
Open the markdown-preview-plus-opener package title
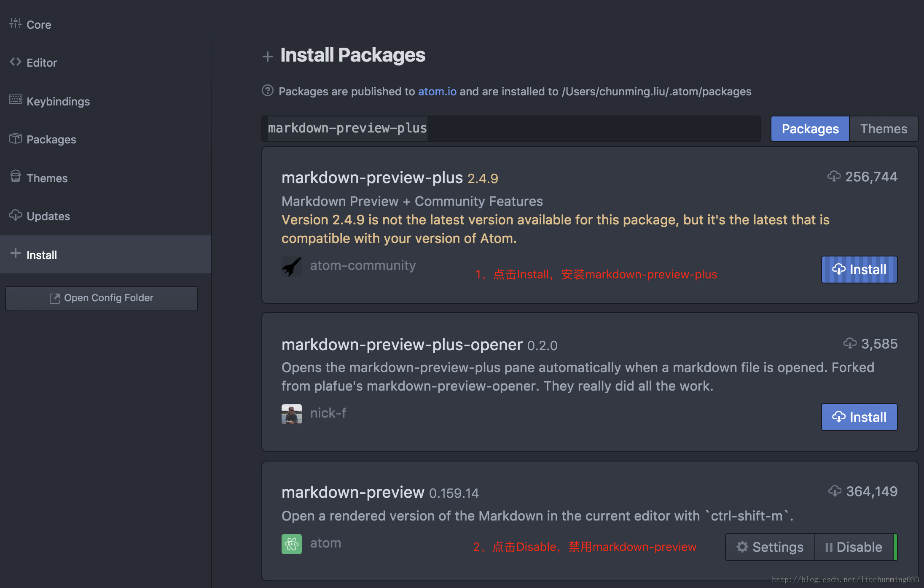402,345
